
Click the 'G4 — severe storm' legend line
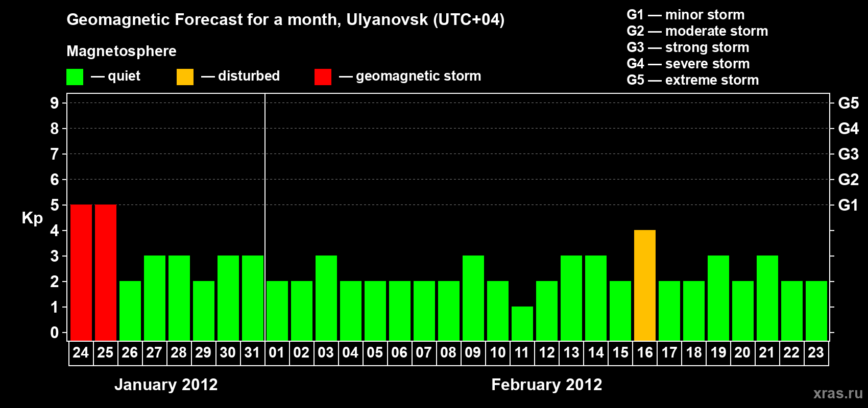688,64
